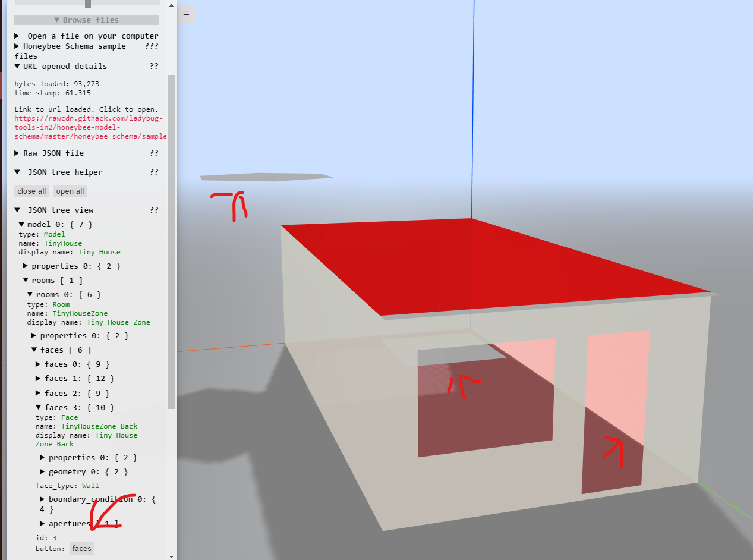753x560 pixels.
Task: Expand the "apertures [ 1 ]" node
Action: [x=41, y=523]
